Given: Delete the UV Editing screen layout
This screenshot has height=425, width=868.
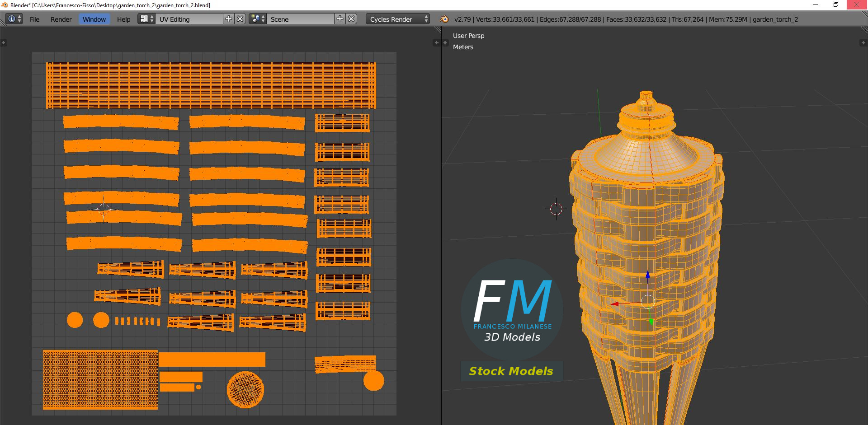Looking at the screenshot, I should pyautogui.click(x=241, y=19).
